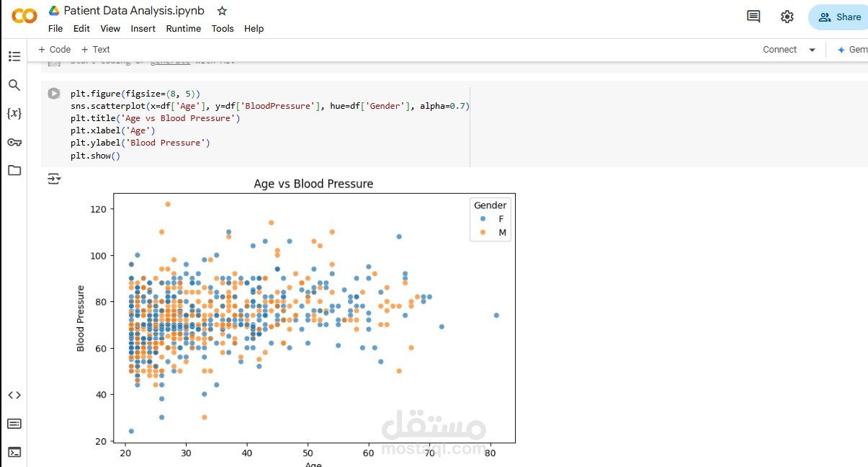Open notebook settings via gear icon

coord(787,16)
